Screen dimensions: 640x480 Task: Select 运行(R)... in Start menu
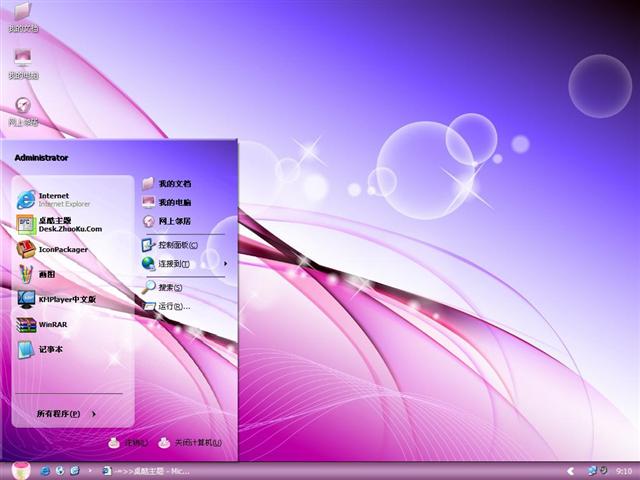click(x=172, y=306)
